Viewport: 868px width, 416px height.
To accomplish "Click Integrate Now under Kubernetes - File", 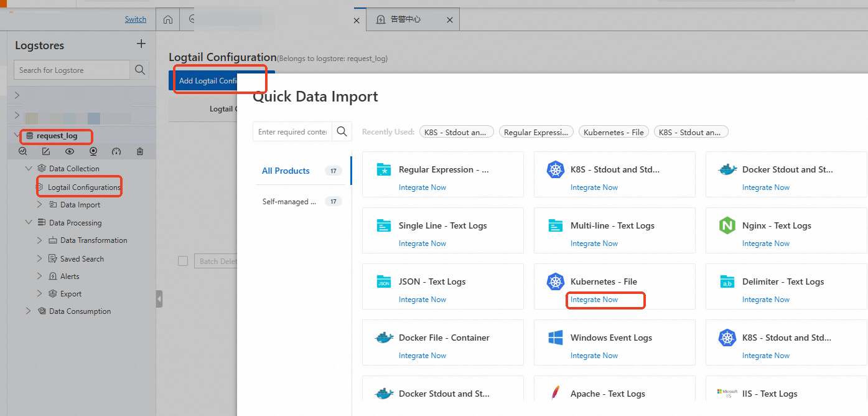I will 594,300.
